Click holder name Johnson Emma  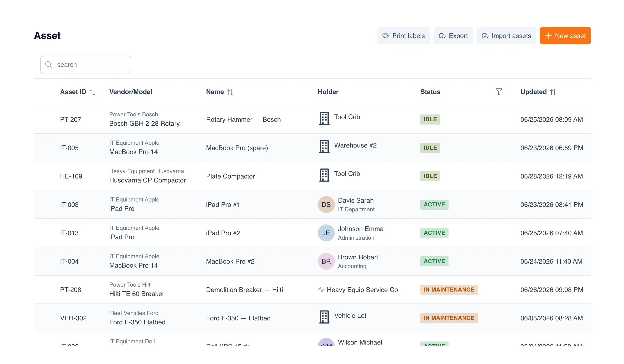click(x=361, y=228)
